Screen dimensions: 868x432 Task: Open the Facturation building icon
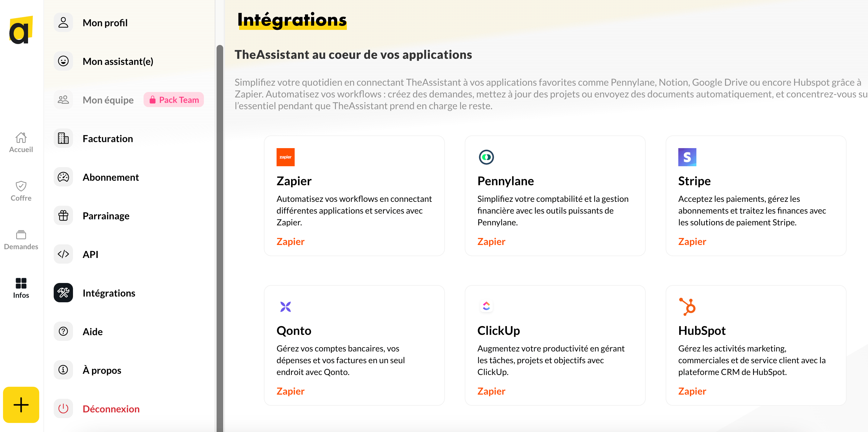[x=63, y=138]
